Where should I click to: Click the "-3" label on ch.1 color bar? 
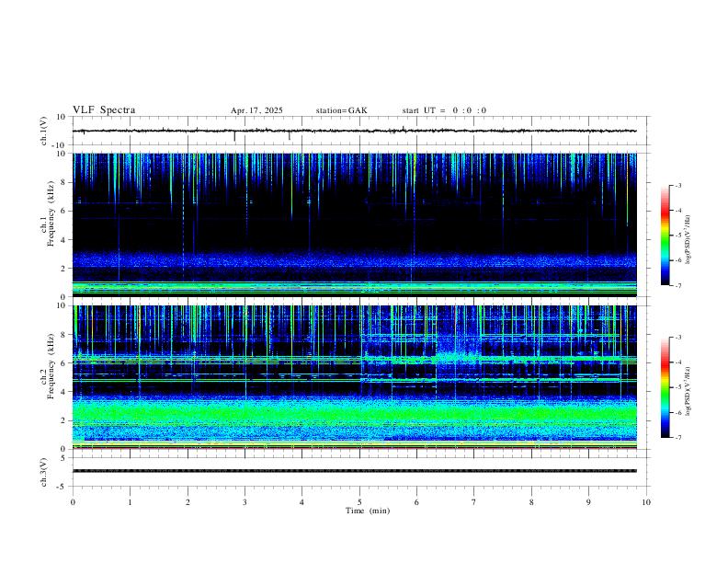[x=677, y=185]
